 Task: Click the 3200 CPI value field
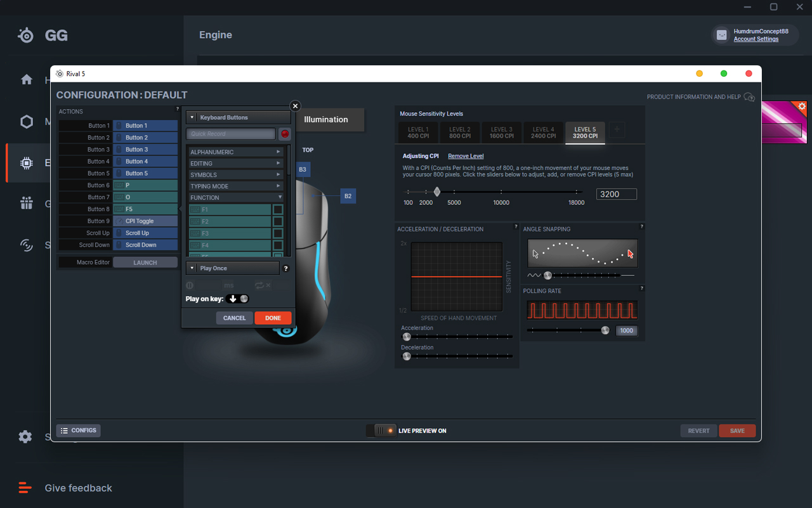[x=617, y=194]
